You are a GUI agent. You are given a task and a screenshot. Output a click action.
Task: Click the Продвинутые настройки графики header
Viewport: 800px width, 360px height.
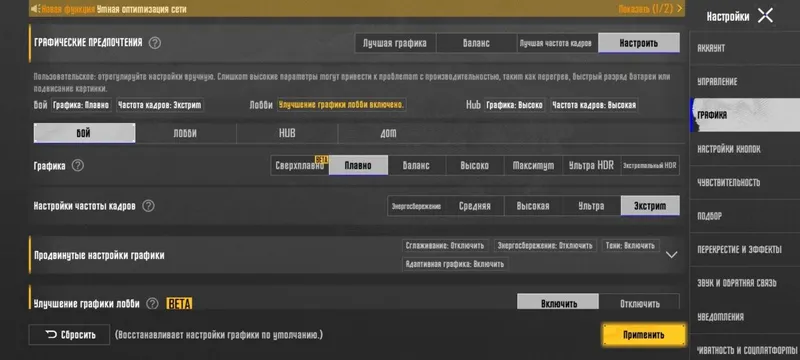click(99, 255)
